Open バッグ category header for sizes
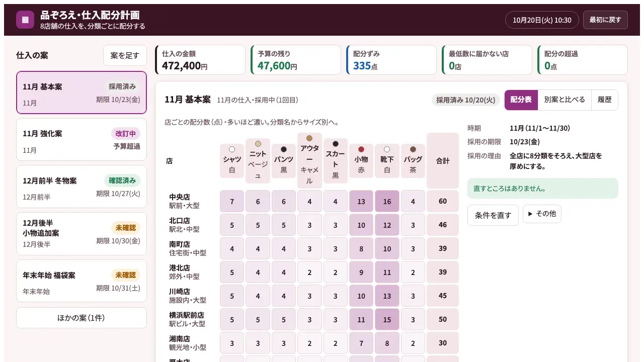Image resolution: width=644 pixels, height=362 pixels. [413, 161]
